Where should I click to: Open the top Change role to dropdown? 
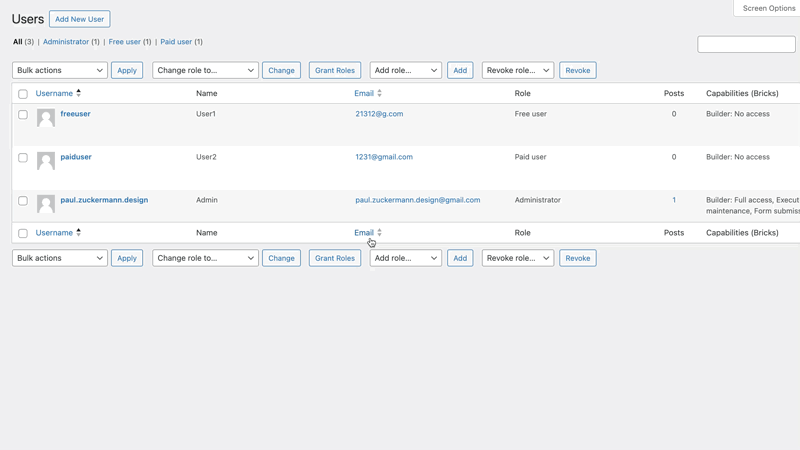(205, 70)
